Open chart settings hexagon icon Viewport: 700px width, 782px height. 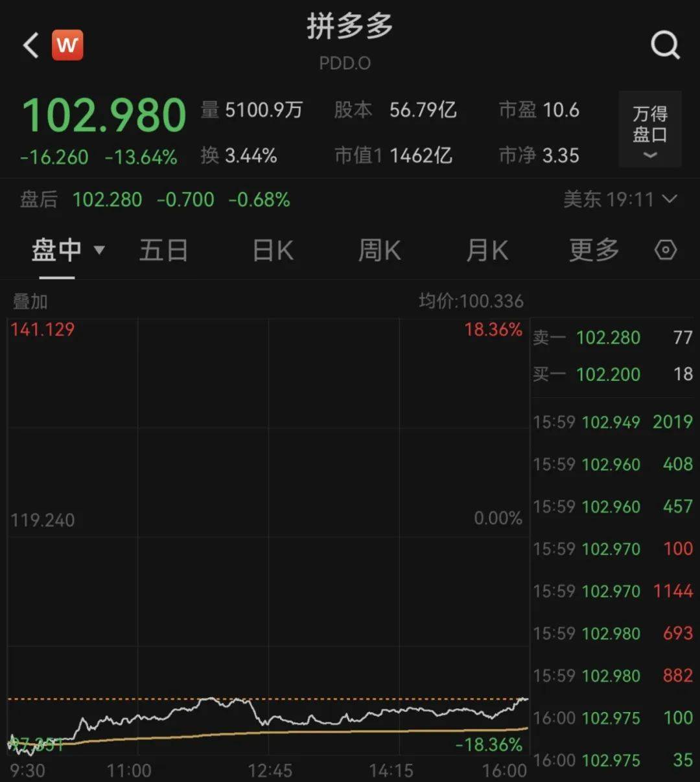pyautogui.click(x=666, y=250)
